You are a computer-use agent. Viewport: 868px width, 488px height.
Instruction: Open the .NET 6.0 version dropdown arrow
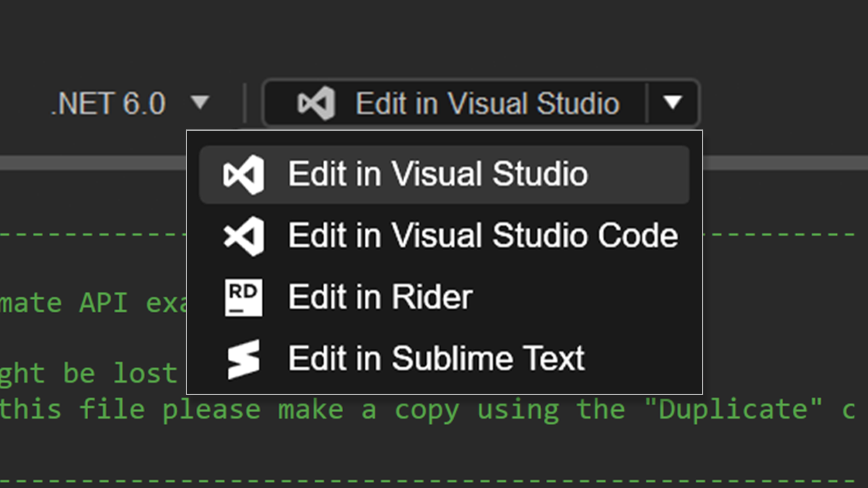tap(200, 103)
